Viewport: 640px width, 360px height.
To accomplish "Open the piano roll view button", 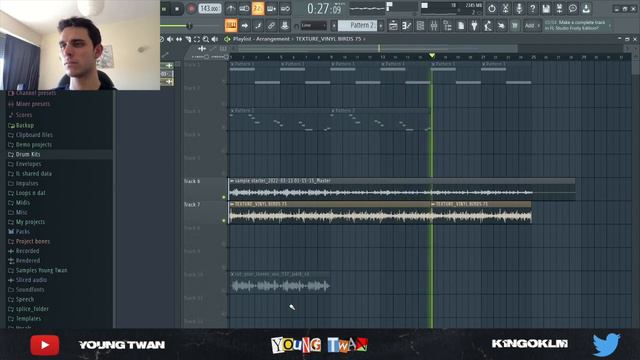I will [x=407, y=26].
